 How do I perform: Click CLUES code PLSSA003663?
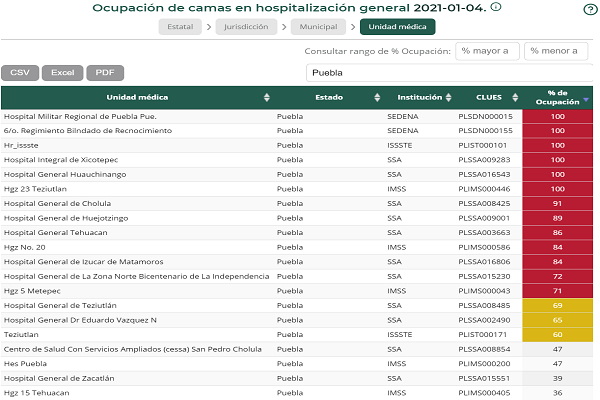[x=484, y=233]
